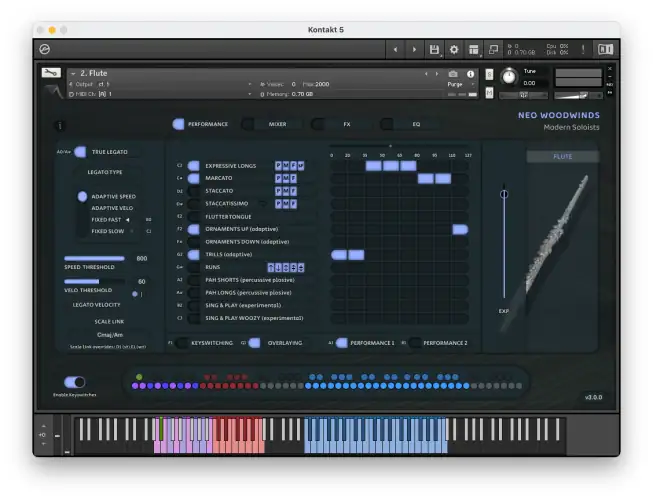Open Kontakt options gear icon
This screenshot has width=653, height=500.
pyautogui.click(x=454, y=50)
